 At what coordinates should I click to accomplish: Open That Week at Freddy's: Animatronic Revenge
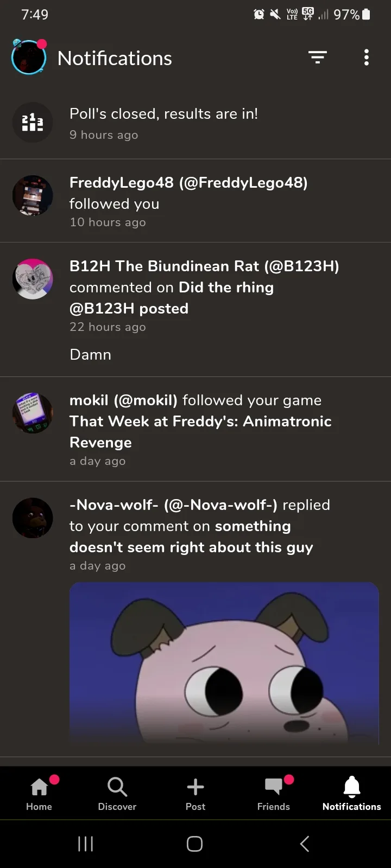click(x=200, y=432)
